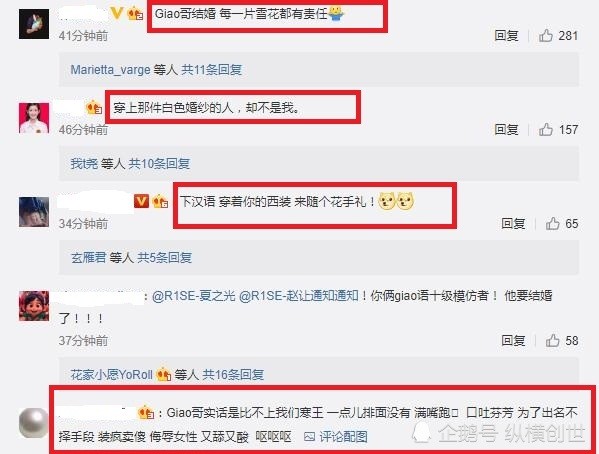Image resolution: width=599 pixels, height=454 pixels.
Task: Expand 共16条回复 replies thread
Action: pos(233,375)
